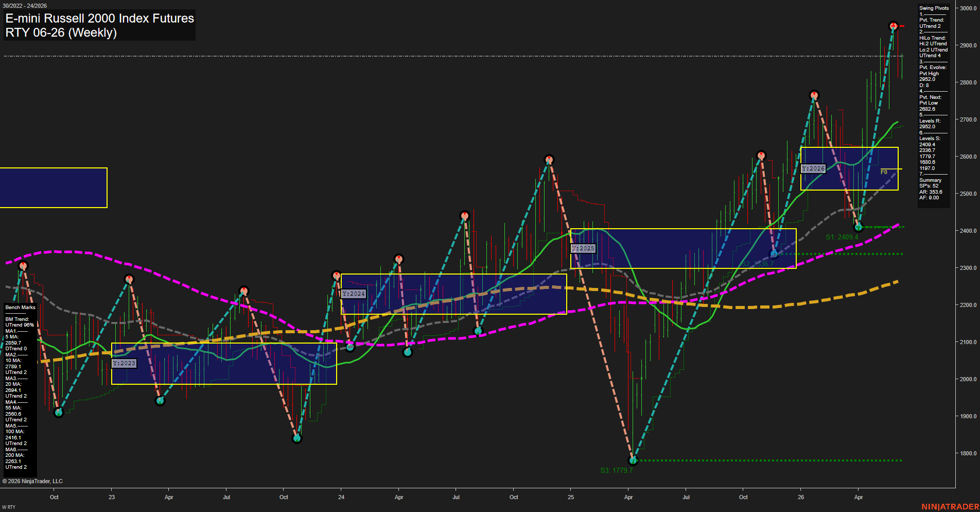Click the 1680.6 support level value

[x=927, y=162]
